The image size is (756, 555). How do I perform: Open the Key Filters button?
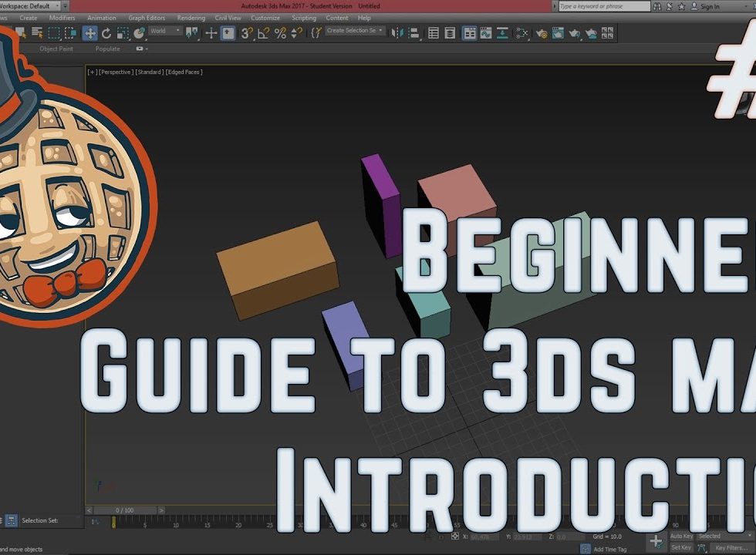pyautogui.click(x=731, y=548)
